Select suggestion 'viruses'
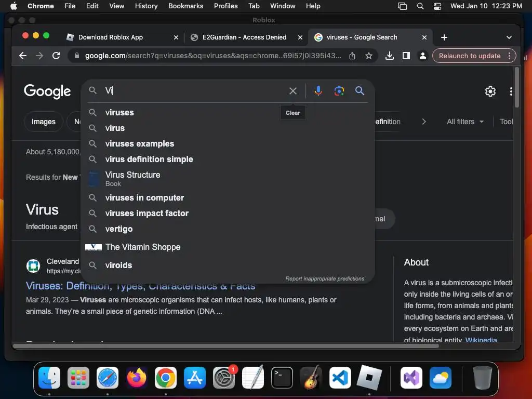Image resolution: width=532 pixels, height=399 pixels. tap(228, 112)
